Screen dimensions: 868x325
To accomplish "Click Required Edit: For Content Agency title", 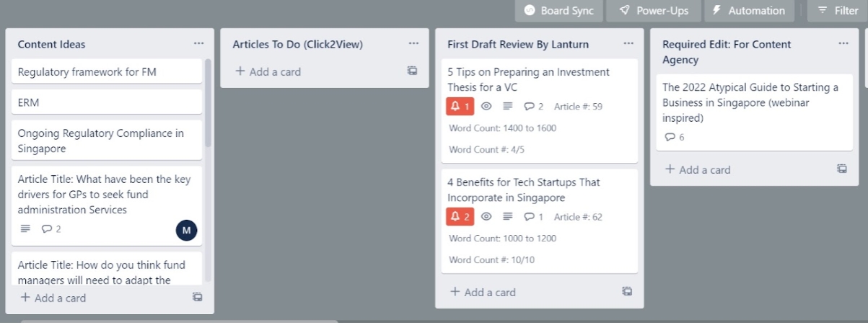I will point(727,52).
